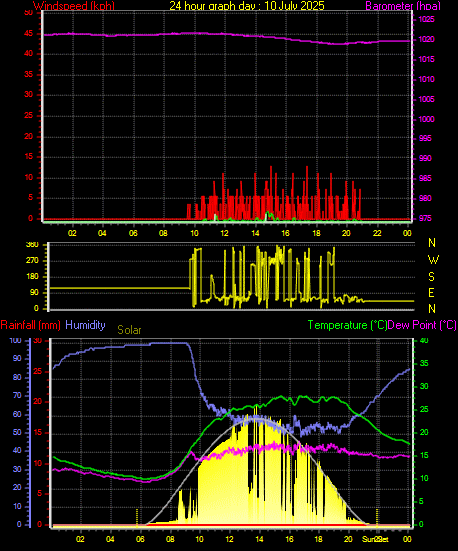This screenshot has width=458, height=551.
Task: Click the 270 wind direction degree label
Action: point(32,261)
